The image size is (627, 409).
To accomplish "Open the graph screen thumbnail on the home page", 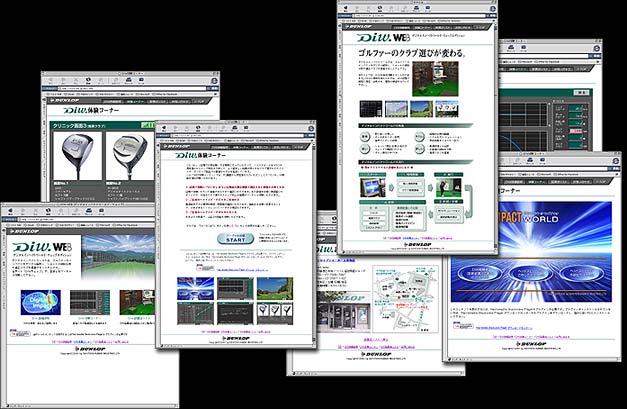I will pos(90,302).
